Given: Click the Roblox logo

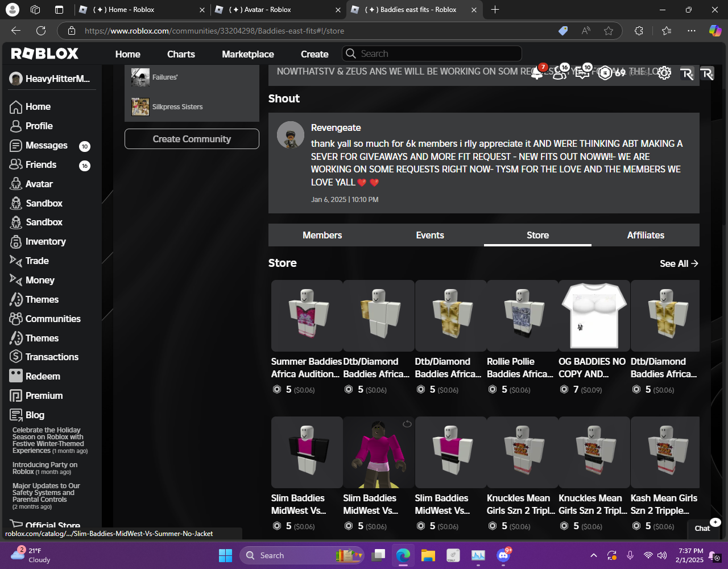Looking at the screenshot, I should click(x=45, y=53).
